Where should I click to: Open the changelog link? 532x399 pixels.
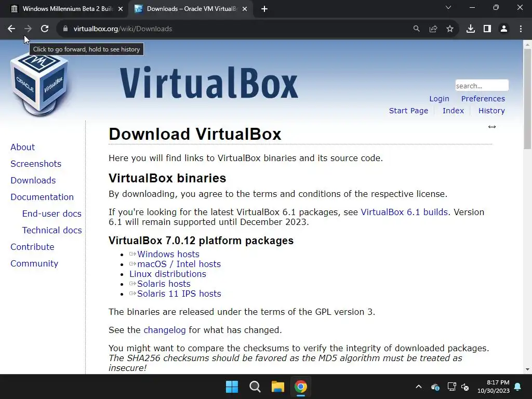165,330
